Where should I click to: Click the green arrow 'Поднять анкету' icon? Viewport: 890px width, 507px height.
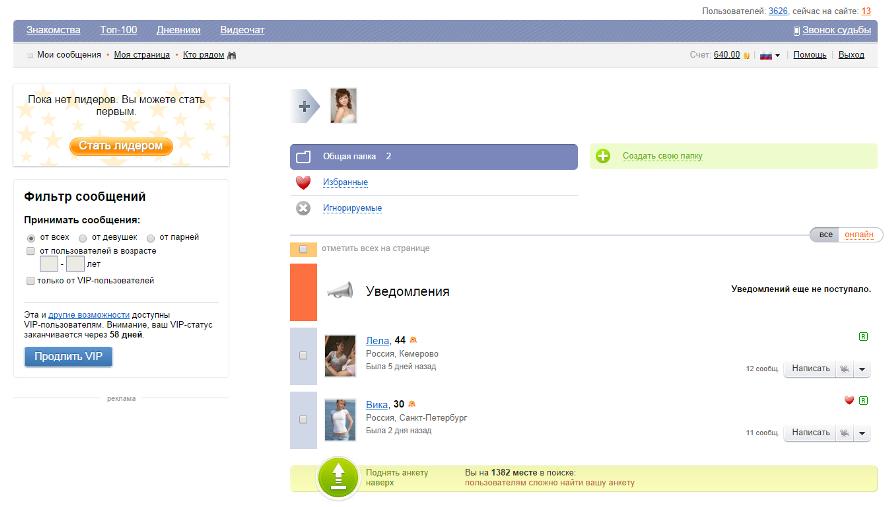[338, 477]
